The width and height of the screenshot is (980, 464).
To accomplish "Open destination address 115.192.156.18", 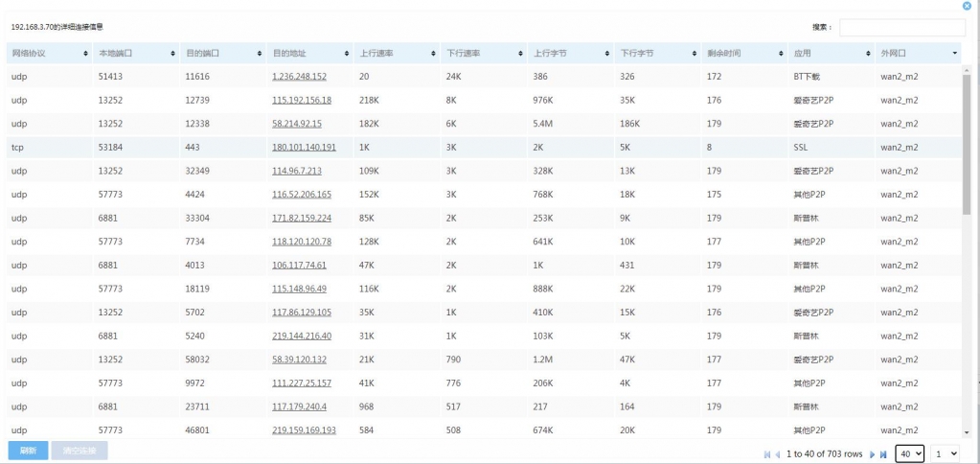I will pyautogui.click(x=302, y=100).
